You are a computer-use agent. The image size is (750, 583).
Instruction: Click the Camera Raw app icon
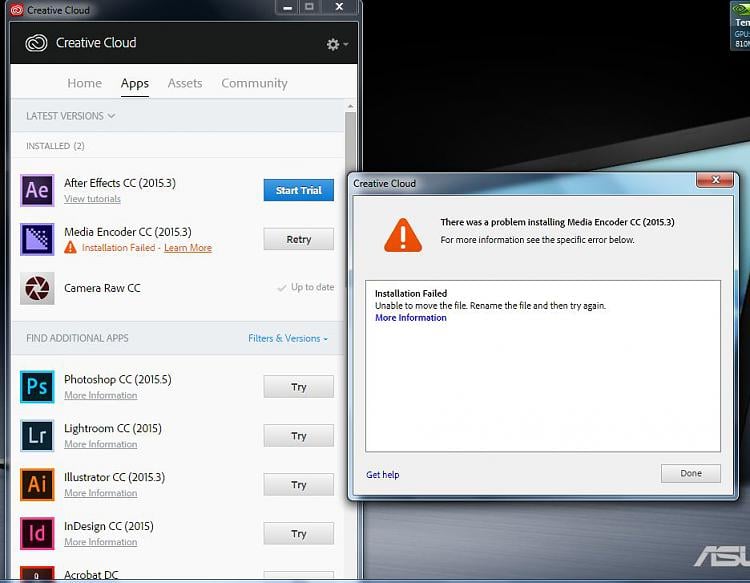(x=37, y=288)
